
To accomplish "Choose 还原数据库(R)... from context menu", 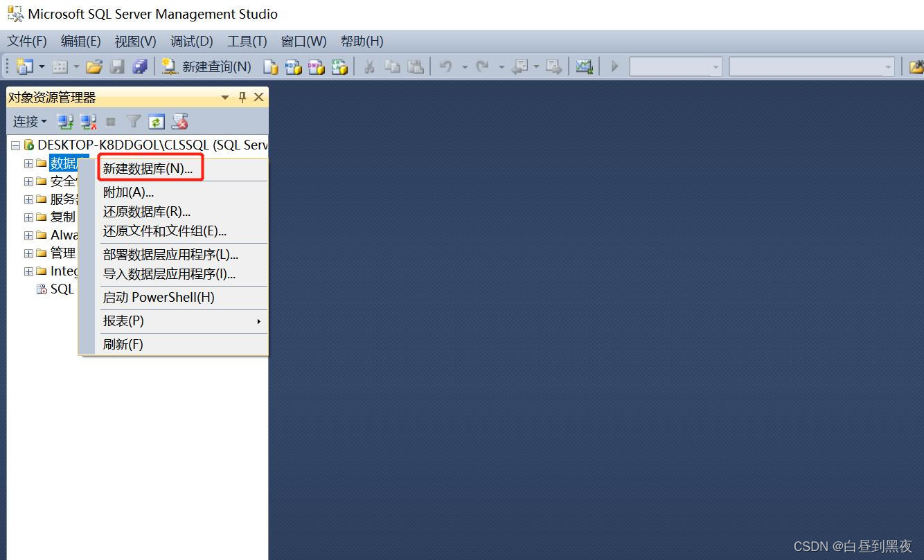I will pos(181,212).
